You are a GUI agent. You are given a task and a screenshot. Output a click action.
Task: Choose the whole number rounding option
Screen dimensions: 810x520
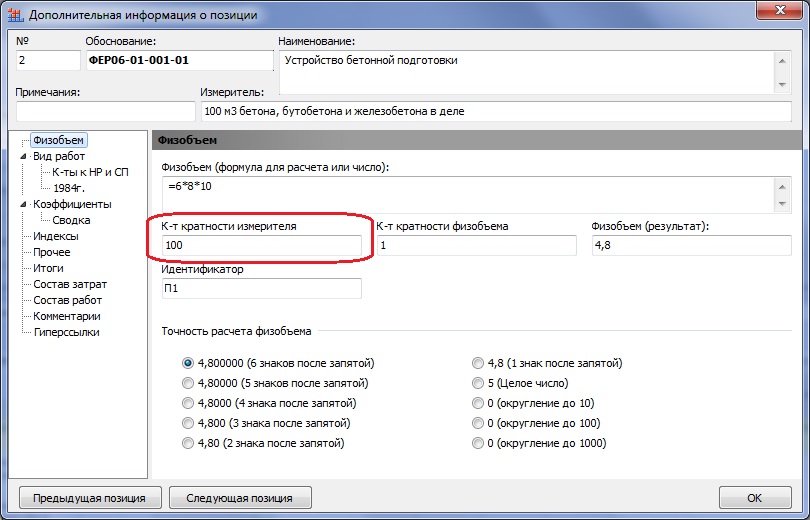pos(478,383)
